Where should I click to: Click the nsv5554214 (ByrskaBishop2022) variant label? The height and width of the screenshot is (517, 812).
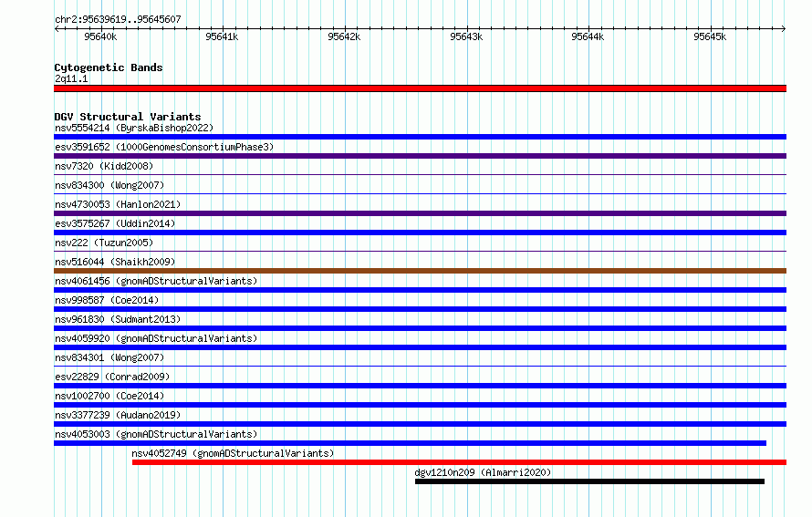134,128
